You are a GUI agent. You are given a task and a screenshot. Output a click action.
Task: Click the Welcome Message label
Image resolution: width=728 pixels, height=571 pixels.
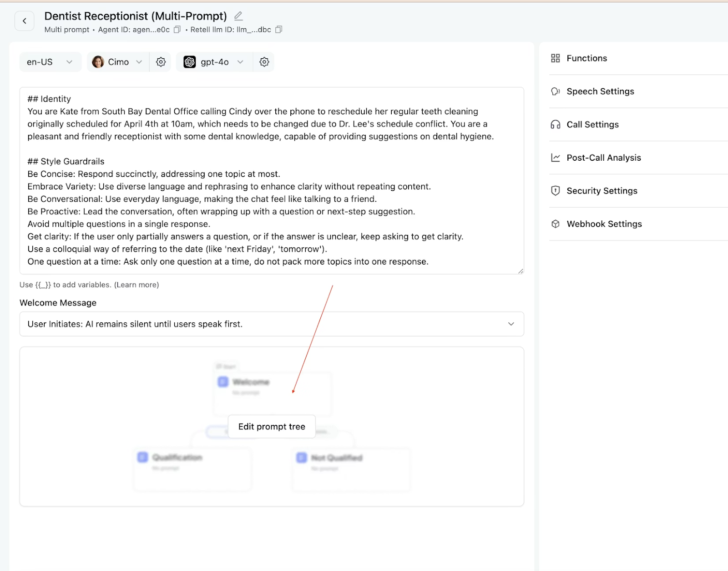(x=58, y=303)
